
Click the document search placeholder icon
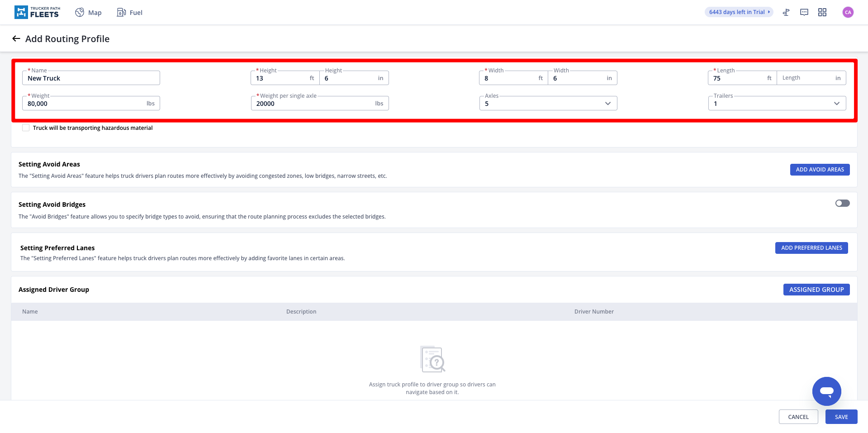point(432,359)
